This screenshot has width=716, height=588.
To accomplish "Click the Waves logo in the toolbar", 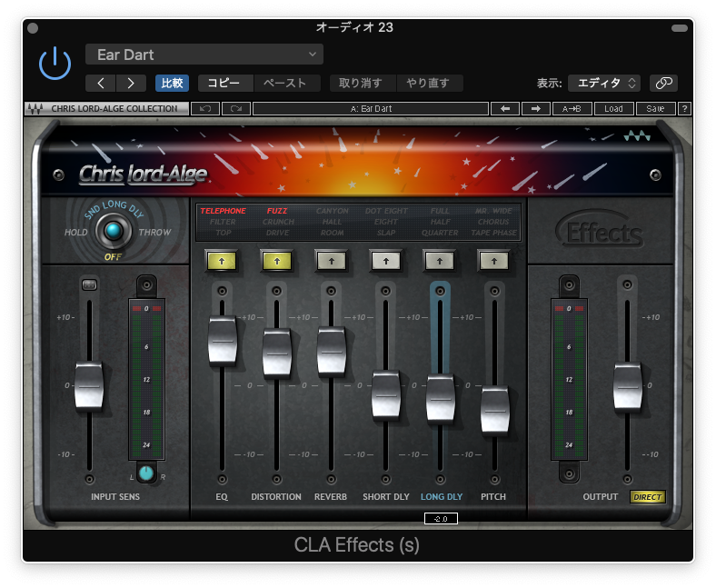I will [35, 109].
